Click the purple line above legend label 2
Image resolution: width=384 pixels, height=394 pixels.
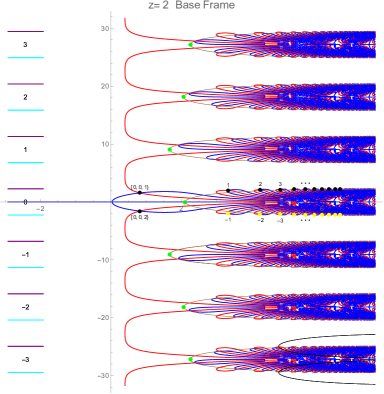26,84
